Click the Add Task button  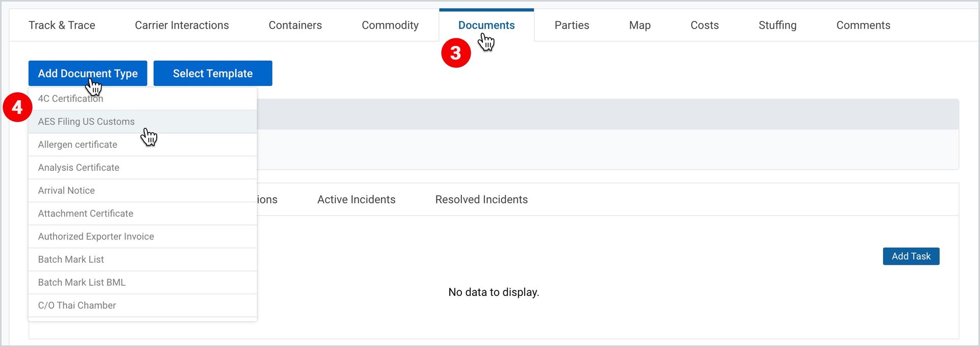click(911, 256)
